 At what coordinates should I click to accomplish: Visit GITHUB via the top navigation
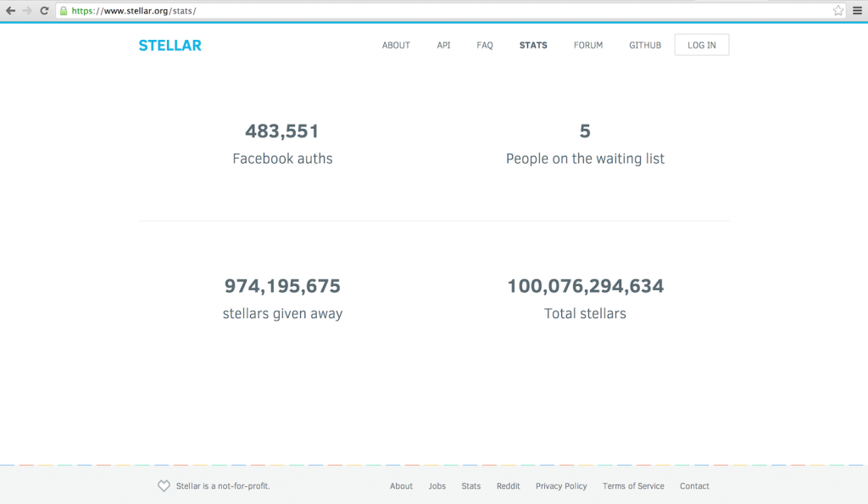tap(644, 45)
